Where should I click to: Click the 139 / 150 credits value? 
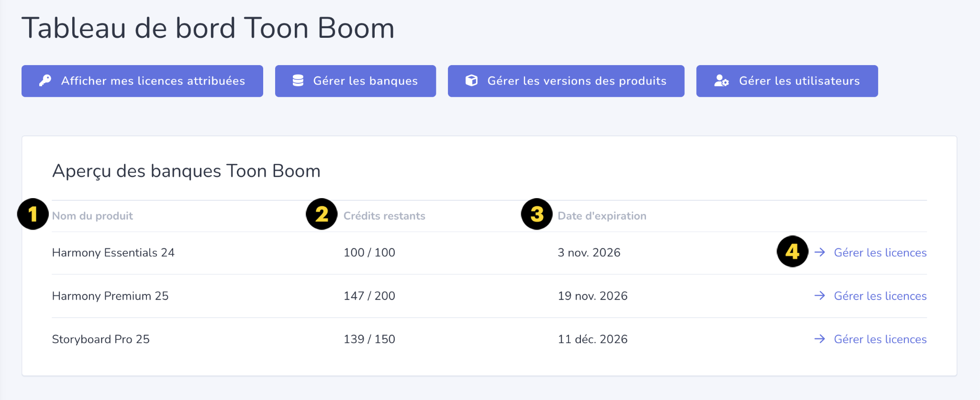coord(369,339)
